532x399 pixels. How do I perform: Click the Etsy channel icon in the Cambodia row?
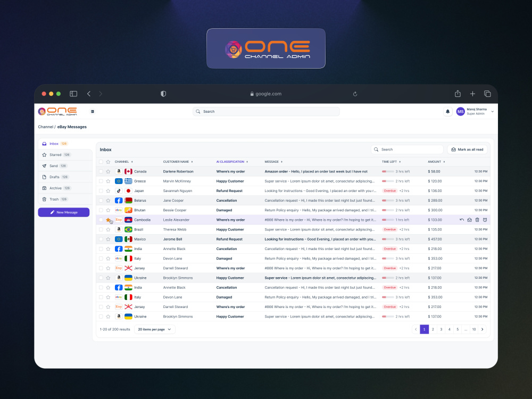point(119,220)
